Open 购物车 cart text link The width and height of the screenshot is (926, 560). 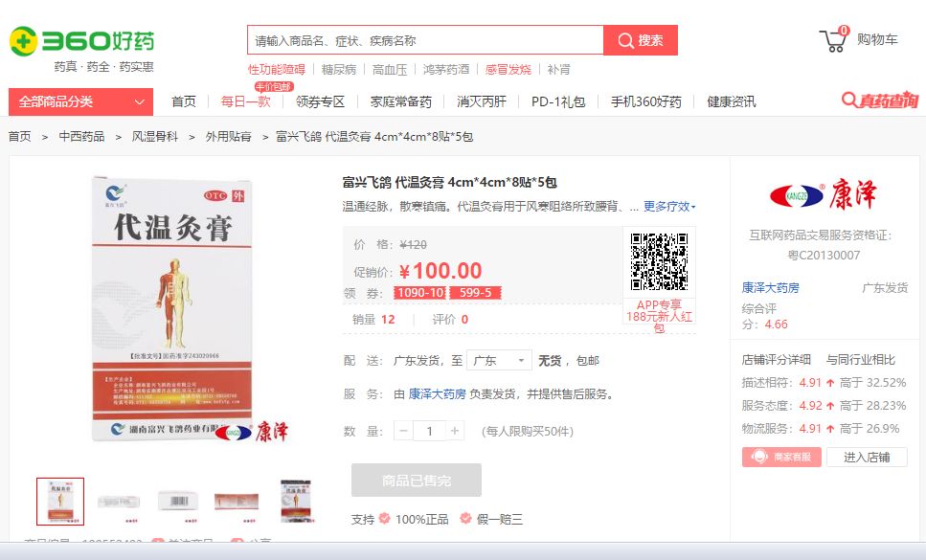(877, 39)
